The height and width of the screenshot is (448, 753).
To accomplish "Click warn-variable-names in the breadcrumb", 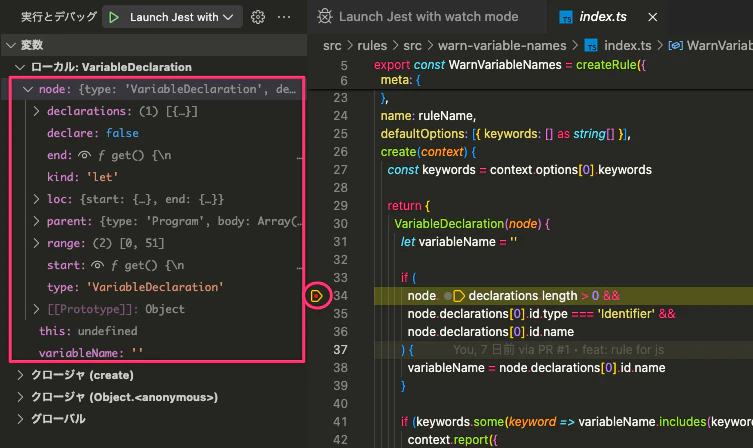I will point(502,46).
